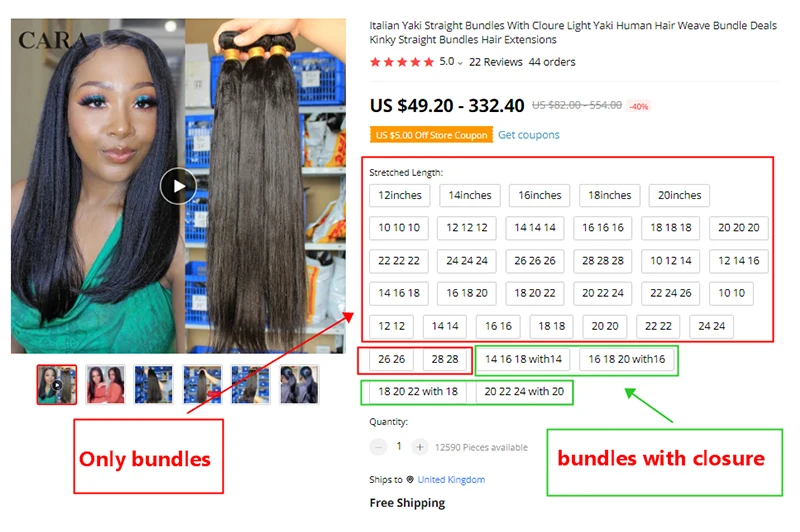Viewport: 800px width, 532px height.
Task: Change the United Kingdom shipping destination
Action: 451,479
